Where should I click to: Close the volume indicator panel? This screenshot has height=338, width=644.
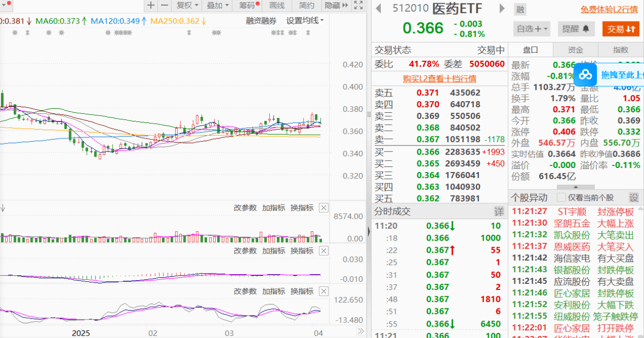click(324, 208)
